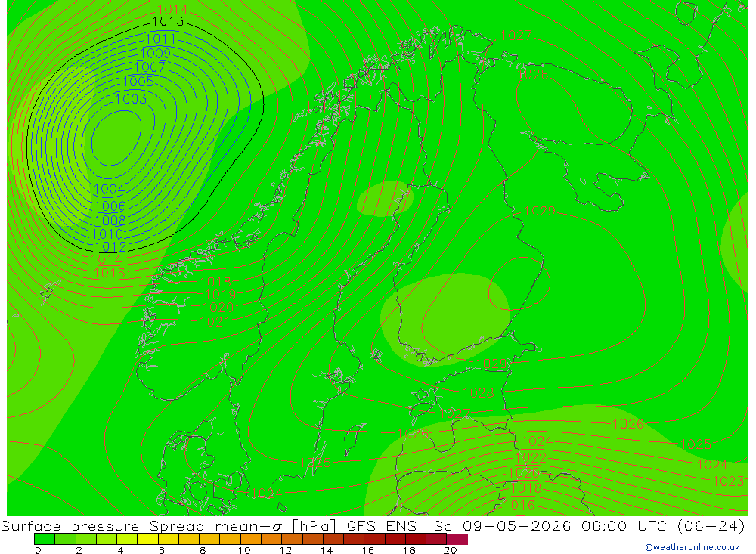The width and height of the screenshot is (756, 554).
Task: Click the blue 1004 isobar label
Action: [109, 190]
